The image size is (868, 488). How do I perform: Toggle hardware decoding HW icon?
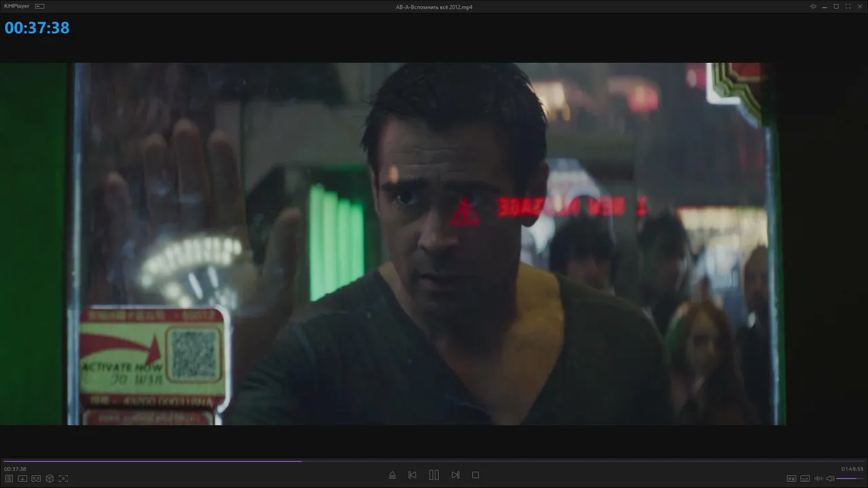click(791, 479)
